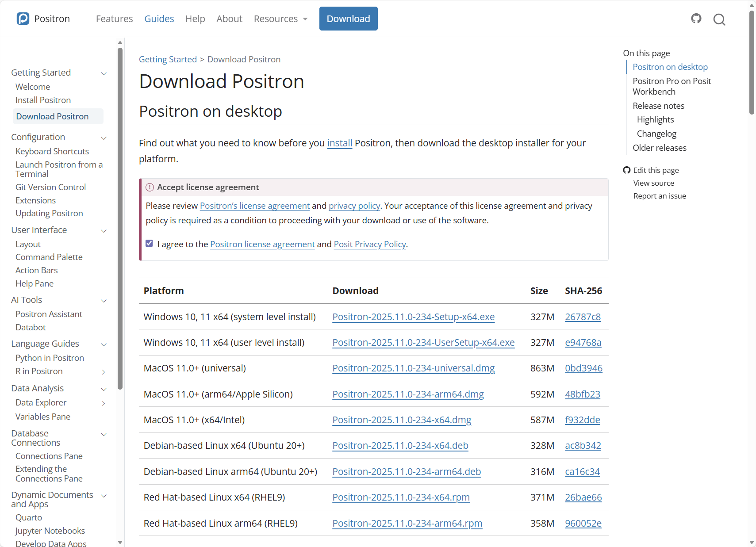Open SHA-256 hash 960052e
The width and height of the screenshot is (756, 547).
click(x=583, y=523)
